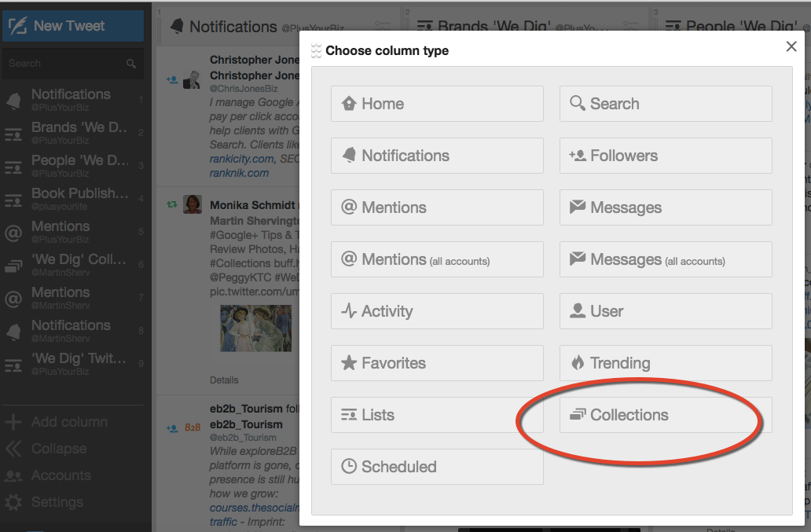Viewport: 811px width, 532px height.
Task: Click the @ChrisJonesBiz handle
Action: (244, 89)
